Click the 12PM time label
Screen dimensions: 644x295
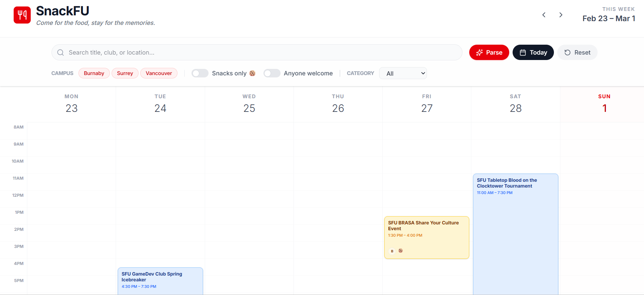click(x=18, y=195)
